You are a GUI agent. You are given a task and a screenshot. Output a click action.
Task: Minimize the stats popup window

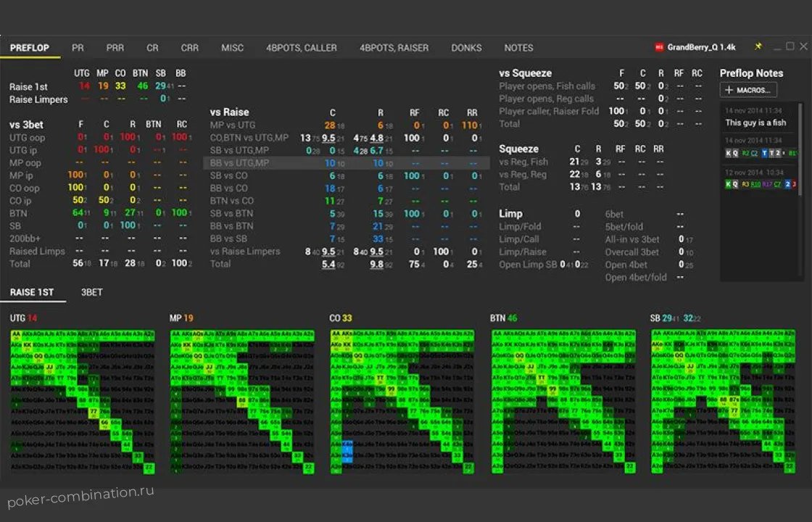tap(776, 47)
